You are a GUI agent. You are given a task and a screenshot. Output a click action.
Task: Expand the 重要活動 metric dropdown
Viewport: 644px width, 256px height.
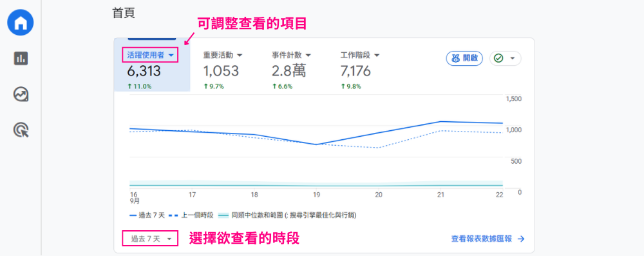click(x=223, y=55)
